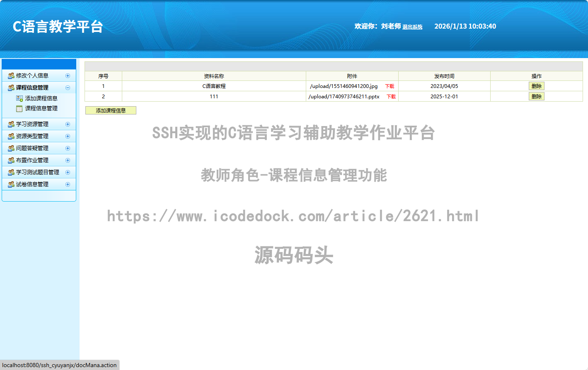Collapse the 课程信息管理 section with minus button
Viewport: 588px width, 370px height.
click(68, 88)
